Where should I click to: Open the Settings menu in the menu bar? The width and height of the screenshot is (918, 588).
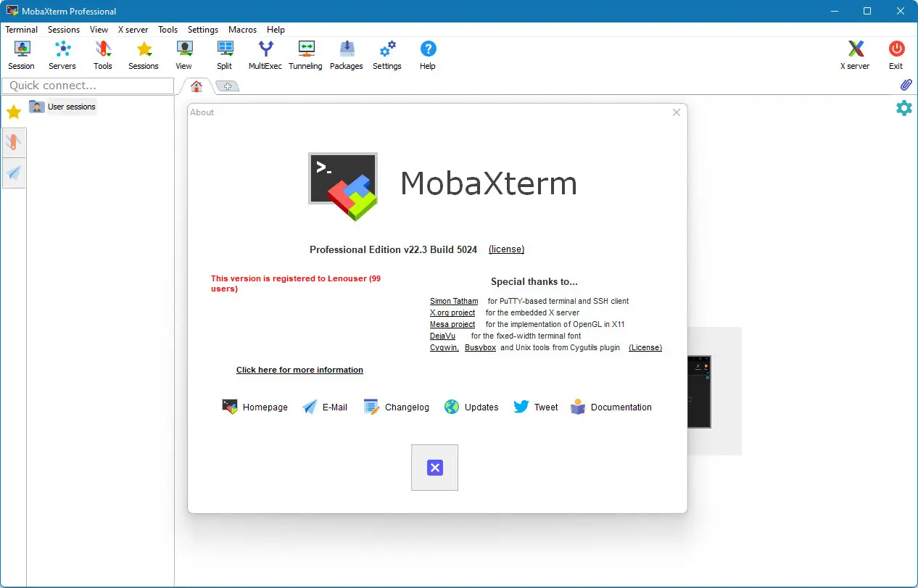pos(203,30)
